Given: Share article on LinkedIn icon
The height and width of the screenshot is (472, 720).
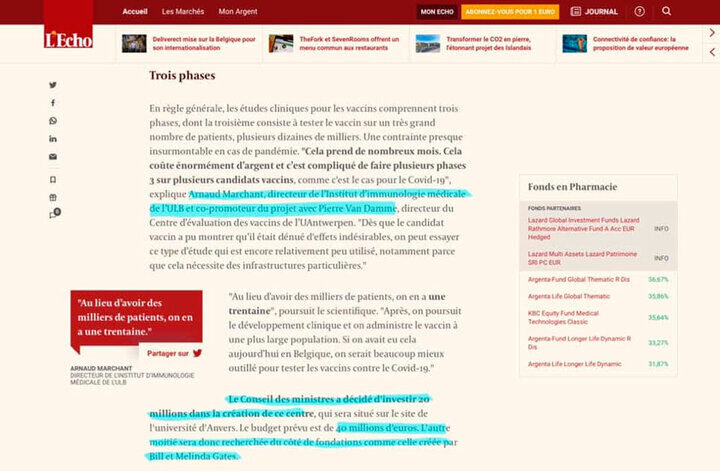Looking at the screenshot, I should click(x=53, y=139).
